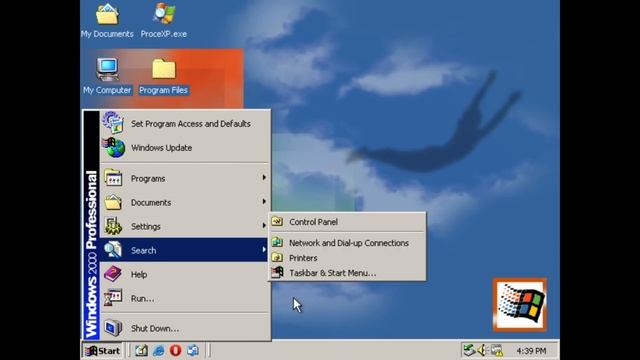Image resolution: width=640 pixels, height=360 pixels.
Task: Select the Program Files folder icon
Action: point(164,76)
